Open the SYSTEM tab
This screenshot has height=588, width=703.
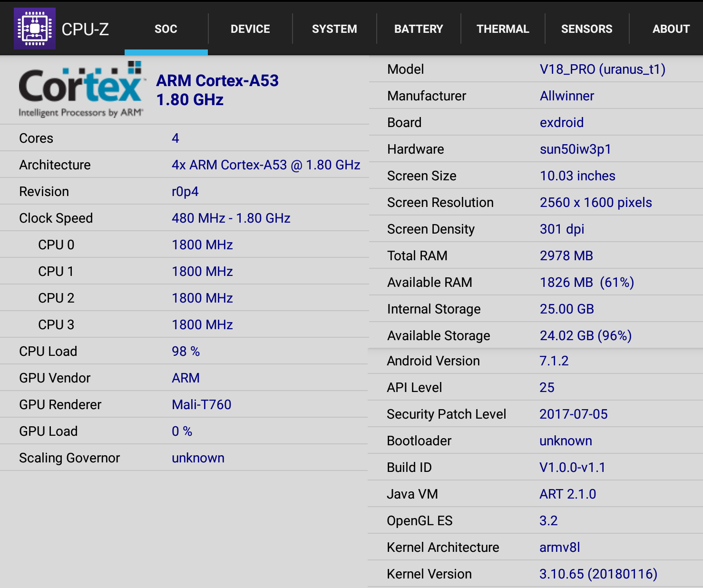click(334, 29)
